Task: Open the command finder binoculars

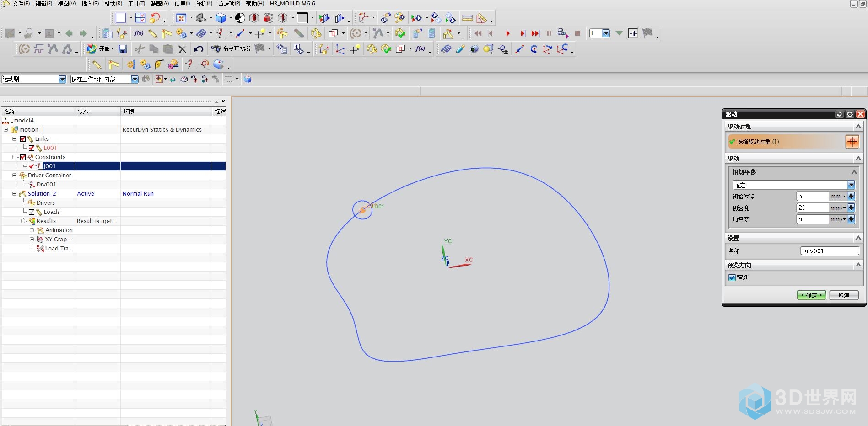Action: pos(231,49)
